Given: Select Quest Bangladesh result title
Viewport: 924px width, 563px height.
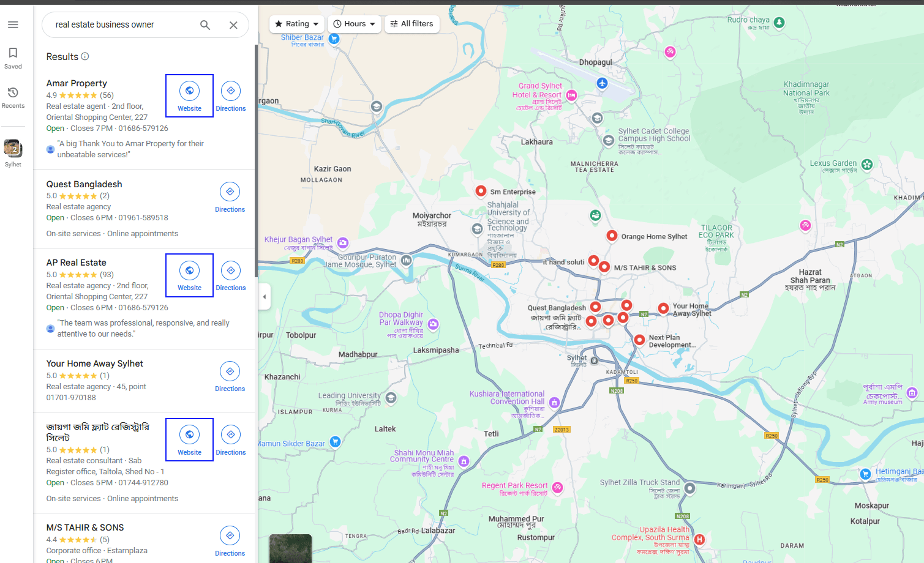Looking at the screenshot, I should click(85, 184).
